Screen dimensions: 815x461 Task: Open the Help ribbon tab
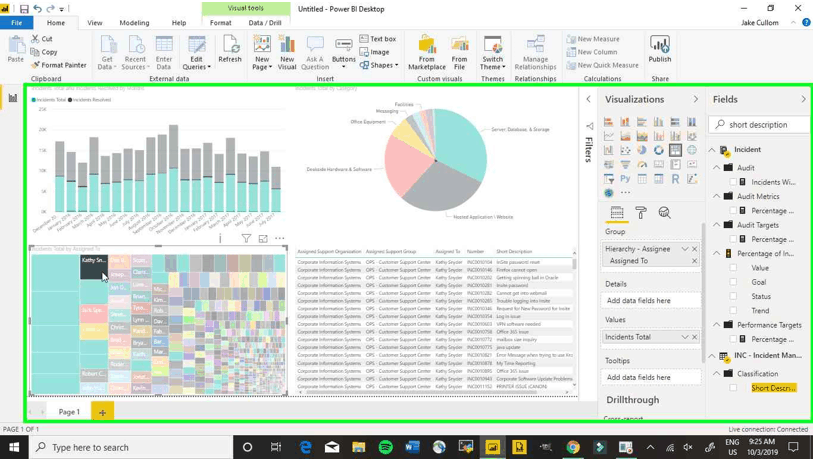click(x=179, y=23)
